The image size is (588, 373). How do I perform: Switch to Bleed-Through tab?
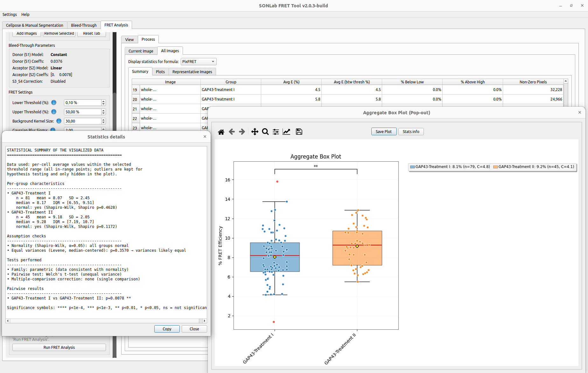84,25
